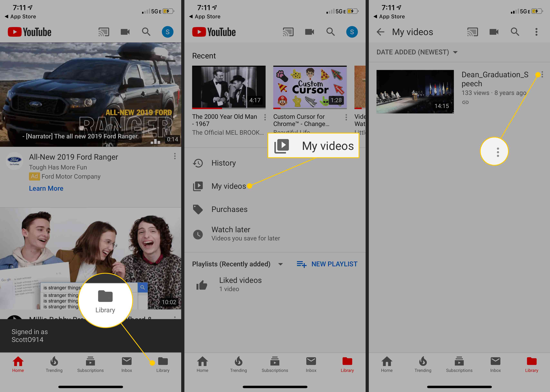
Task: Open Dean_Graduation_Speech video thumbnail
Action: (415, 92)
